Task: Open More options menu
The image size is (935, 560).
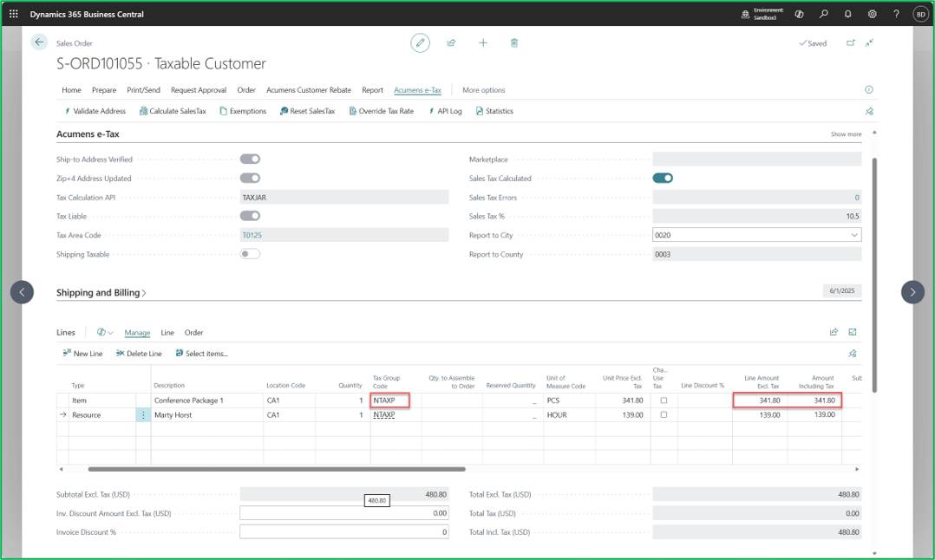Action: pyautogui.click(x=484, y=90)
